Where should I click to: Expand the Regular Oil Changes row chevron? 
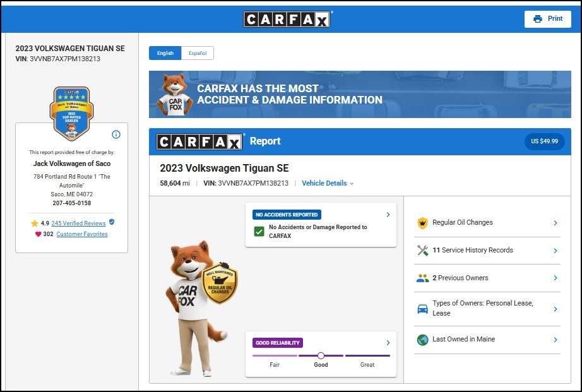click(x=555, y=223)
